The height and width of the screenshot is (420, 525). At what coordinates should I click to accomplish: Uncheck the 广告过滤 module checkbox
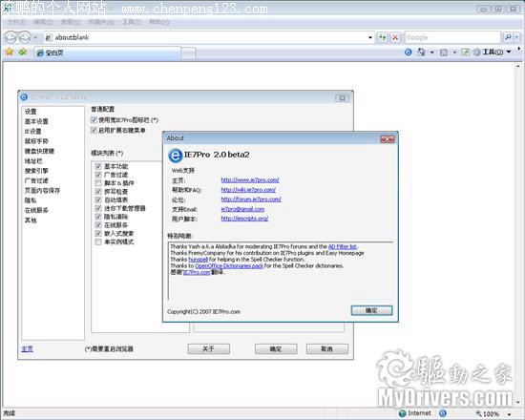point(98,175)
